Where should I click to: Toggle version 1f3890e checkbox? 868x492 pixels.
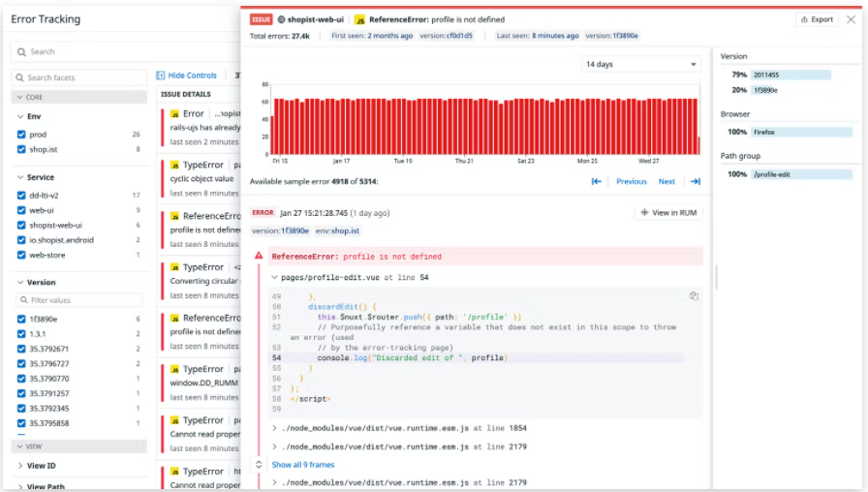pyautogui.click(x=21, y=320)
